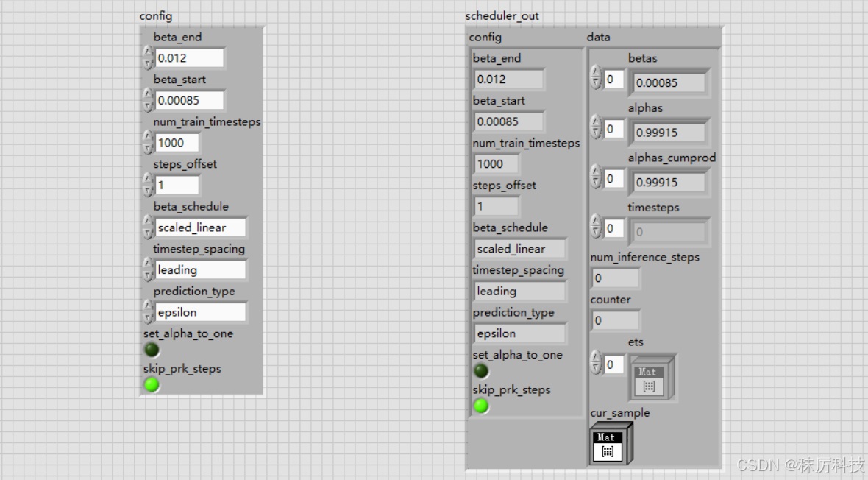Toggle set_alpha_to_one LED in scheduler_out config
The image size is (868, 480).
[x=481, y=371]
